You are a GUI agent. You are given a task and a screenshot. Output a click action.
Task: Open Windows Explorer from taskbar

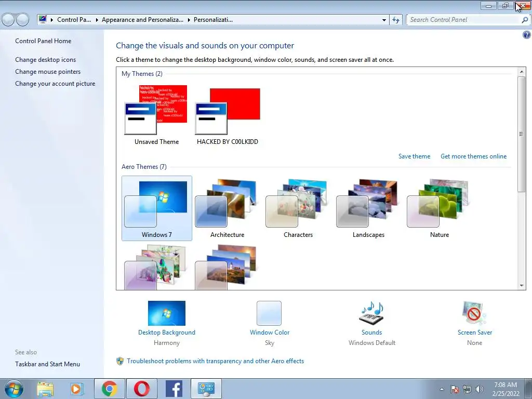click(x=45, y=389)
